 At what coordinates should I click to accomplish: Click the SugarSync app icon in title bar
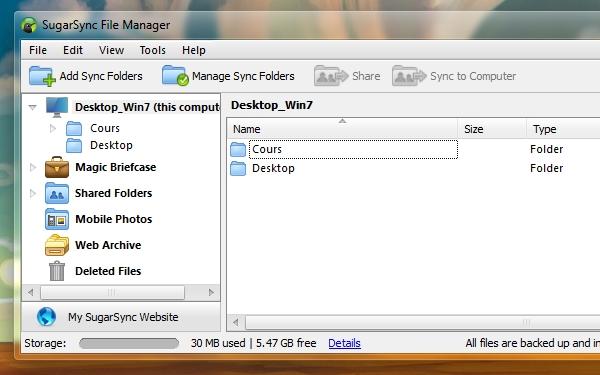[29, 25]
